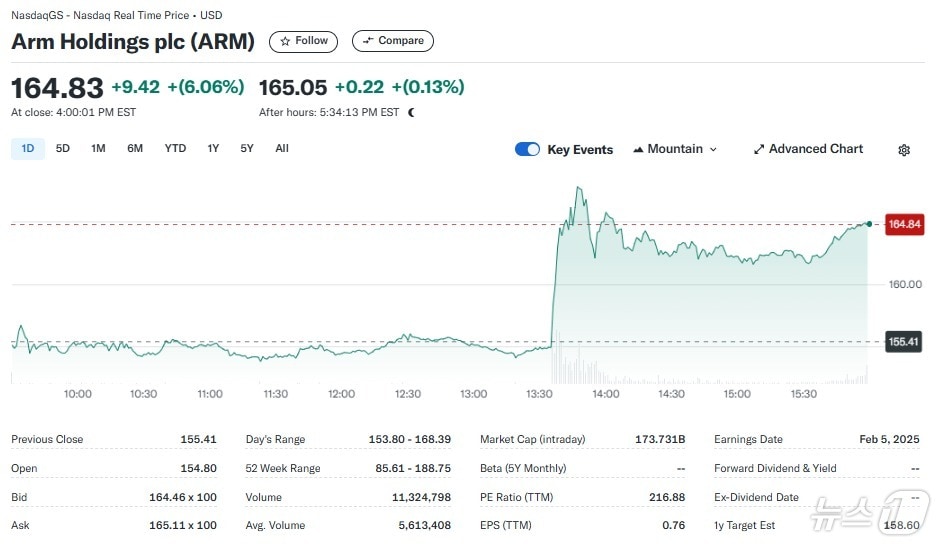
Task: Select the 5Y range tab
Action: tap(247, 149)
